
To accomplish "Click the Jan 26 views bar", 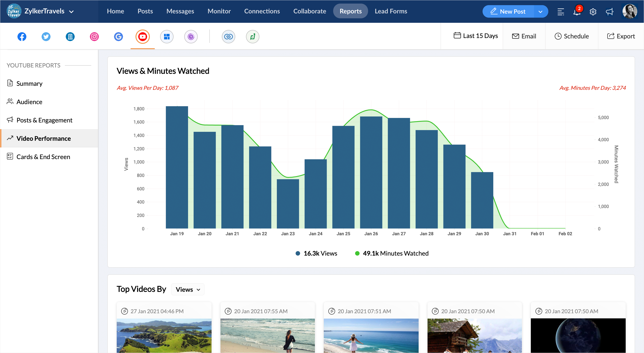I will coord(371,172).
